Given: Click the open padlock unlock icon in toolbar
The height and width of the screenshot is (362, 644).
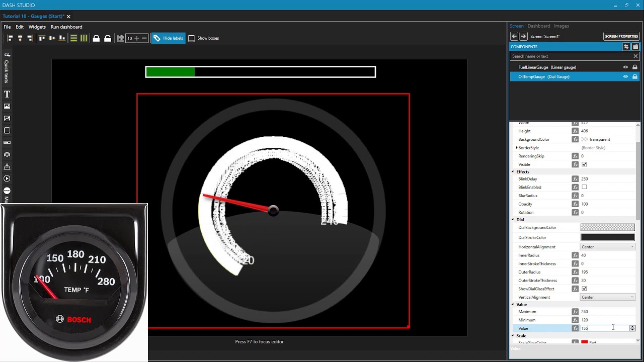Looking at the screenshot, I should tap(107, 38).
